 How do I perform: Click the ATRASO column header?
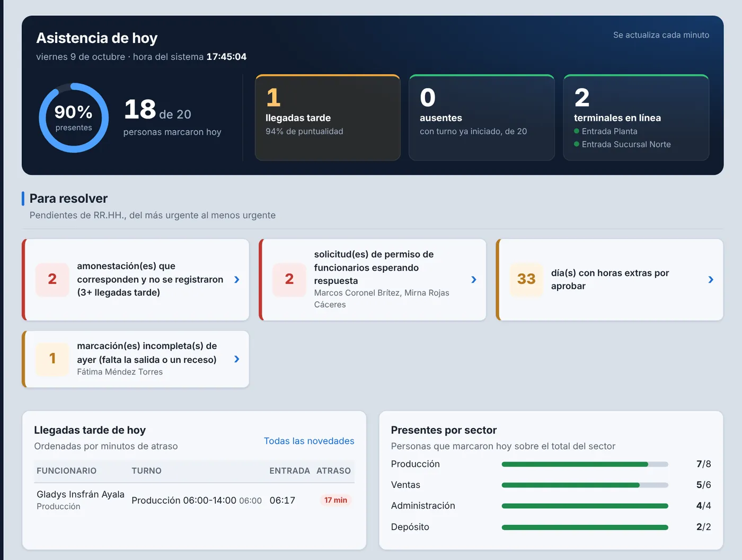333,471
